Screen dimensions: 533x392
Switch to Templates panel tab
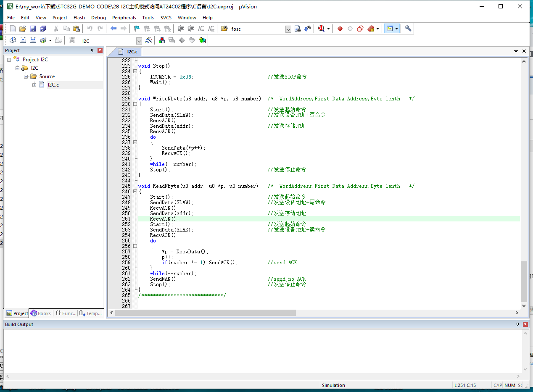pos(90,313)
